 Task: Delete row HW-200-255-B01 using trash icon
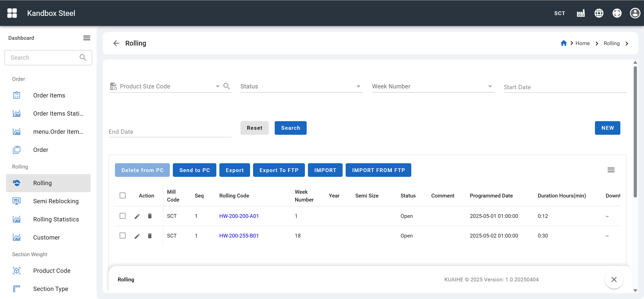tap(150, 236)
